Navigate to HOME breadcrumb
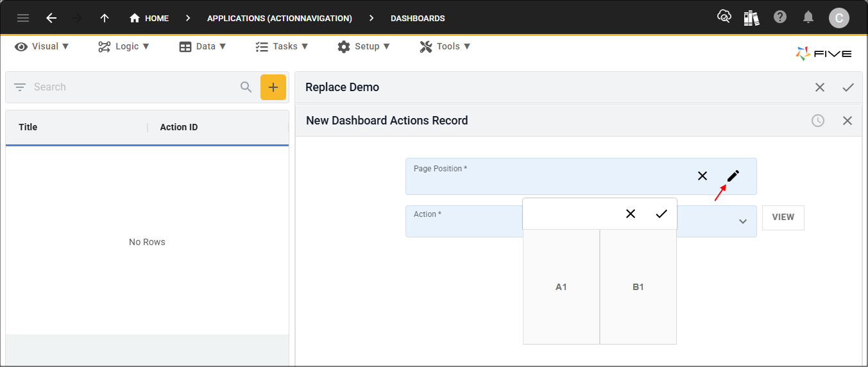This screenshot has height=367, width=868. [x=149, y=18]
